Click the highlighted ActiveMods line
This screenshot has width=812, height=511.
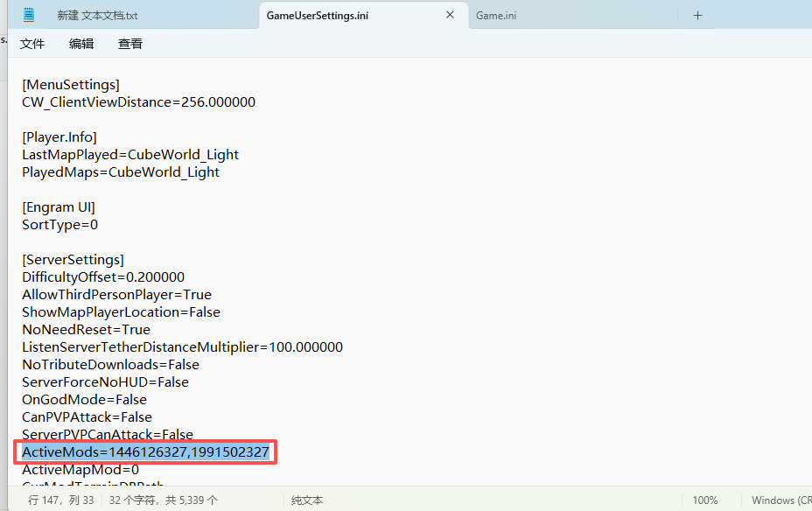pyautogui.click(x=145, y=451)
